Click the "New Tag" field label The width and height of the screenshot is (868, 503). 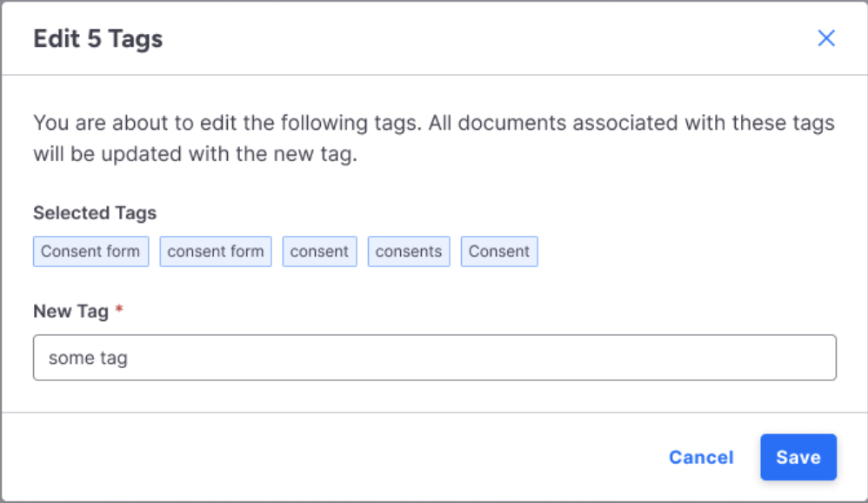pyautogui.click(x=70, y=312)
